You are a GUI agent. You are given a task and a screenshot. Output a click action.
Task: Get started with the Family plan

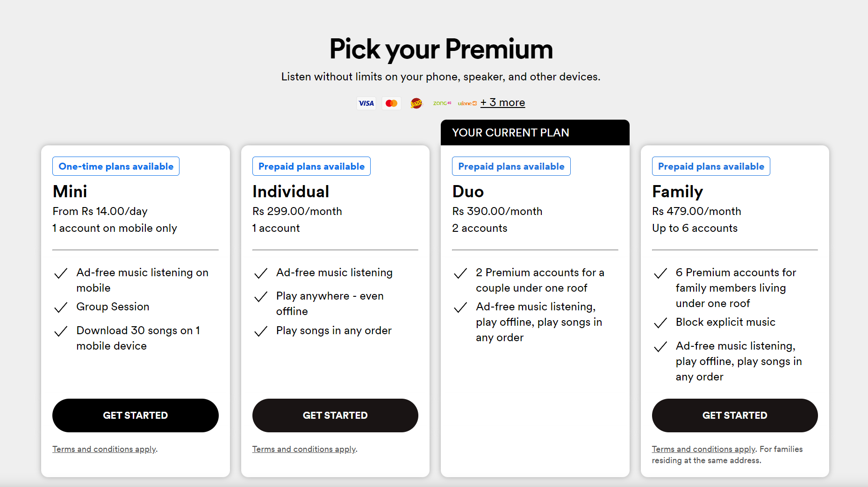coord(735,415)
